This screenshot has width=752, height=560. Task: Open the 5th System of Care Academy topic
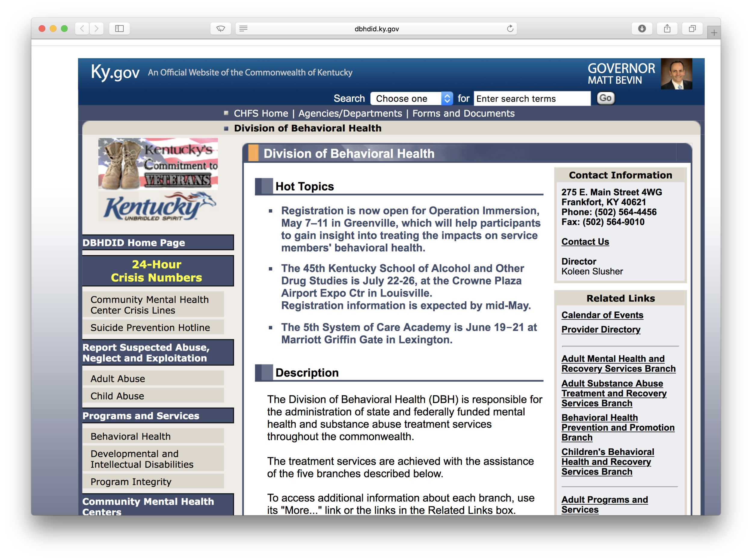pyautogui.click(x=408, y=333)
